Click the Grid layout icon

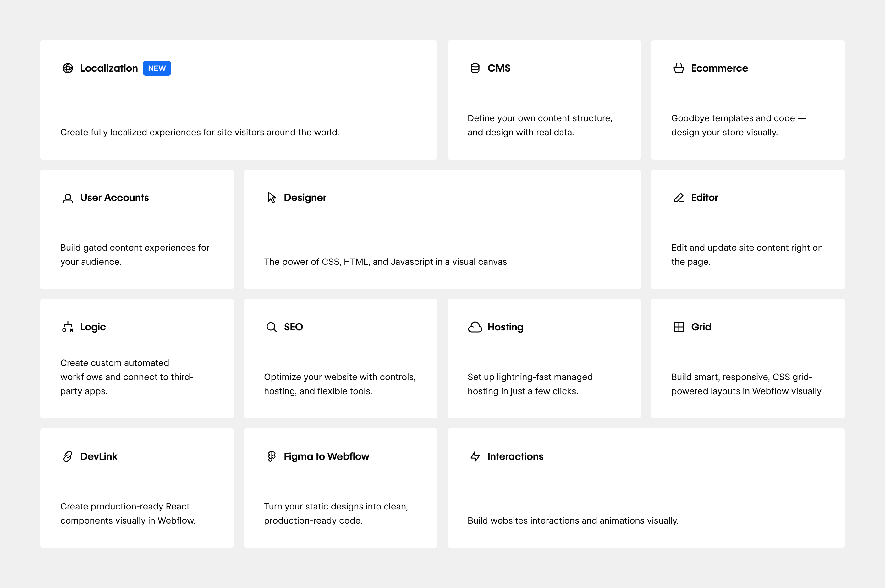pyautogui.click(x=679, y=327)
